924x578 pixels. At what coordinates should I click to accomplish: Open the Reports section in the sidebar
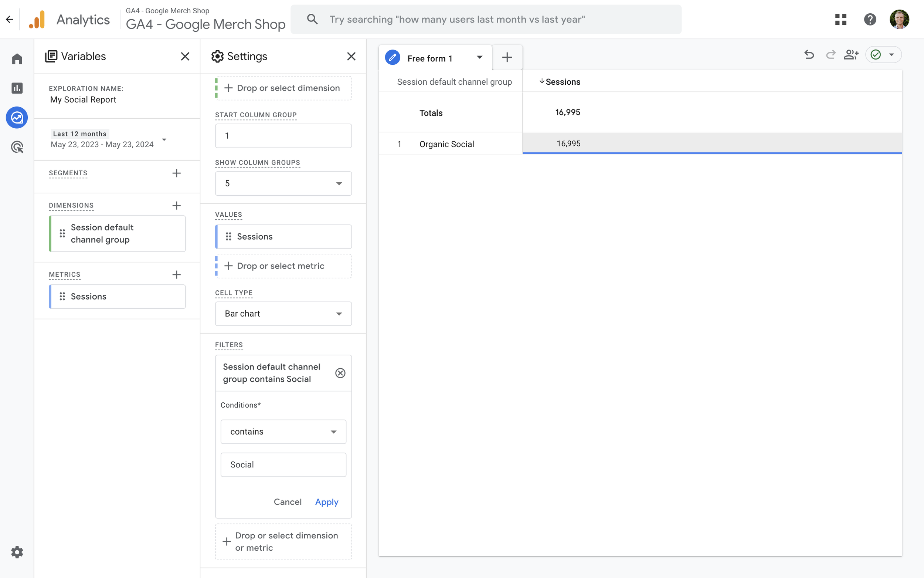[17, 88]
